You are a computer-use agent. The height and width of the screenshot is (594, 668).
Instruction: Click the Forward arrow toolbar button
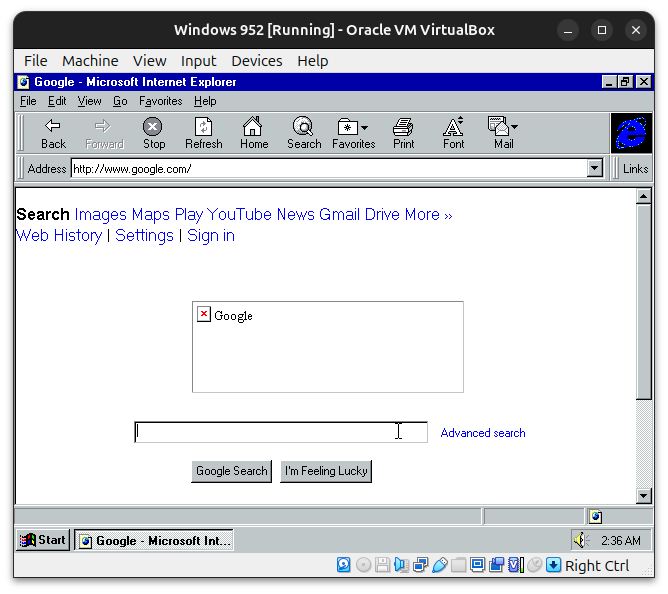tap(104, 133)
